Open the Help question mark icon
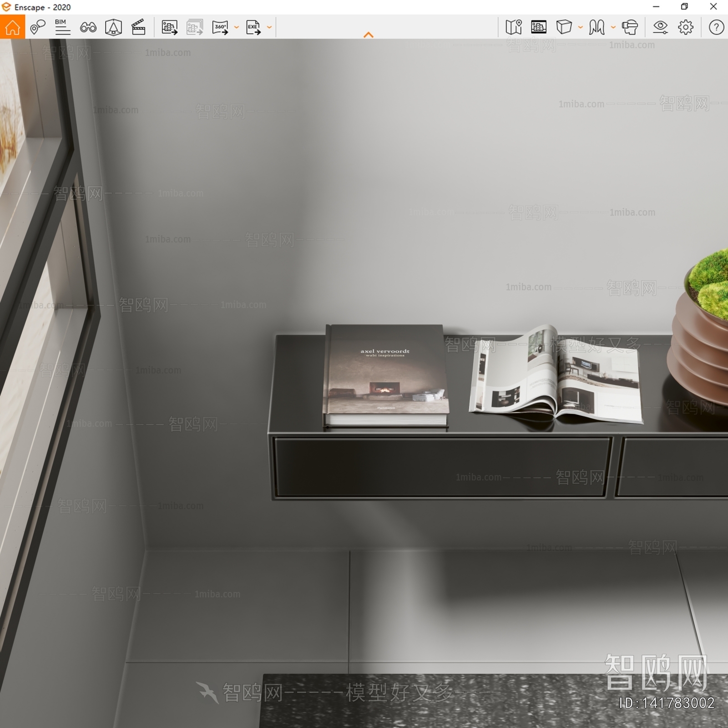Image resolution: width=728 pixels, height=728 pixels. pyautogui.click(x=716, y=27)
